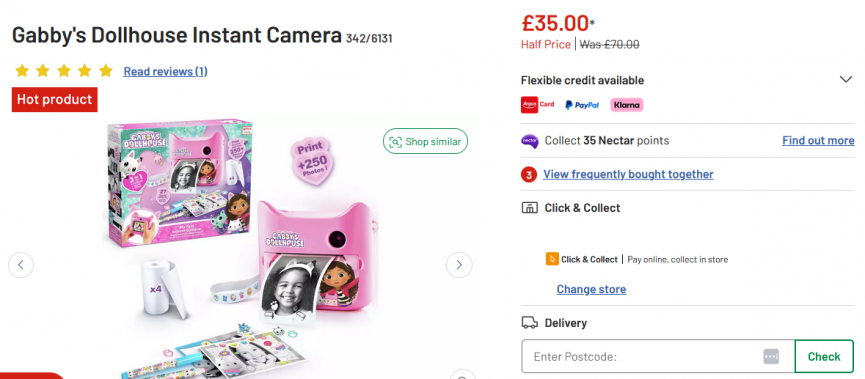865x379 pixels.
Task: Show previous product image arrow
Action: click(x=21, y=265)
